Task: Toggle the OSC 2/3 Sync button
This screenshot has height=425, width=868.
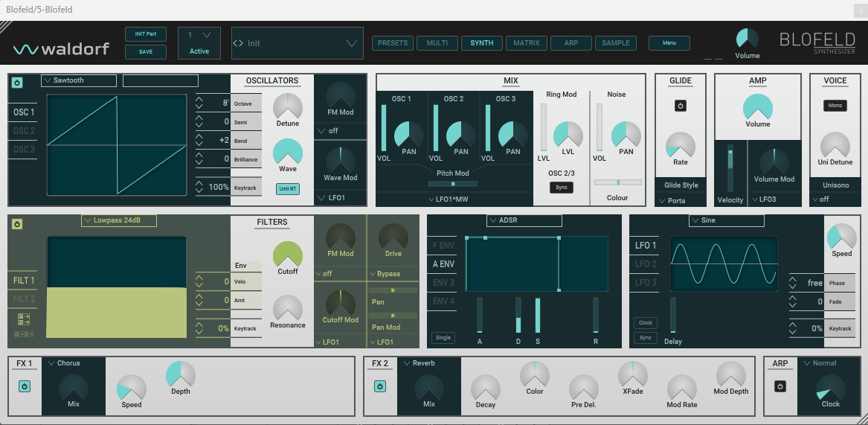Action: tap(562, 188)
